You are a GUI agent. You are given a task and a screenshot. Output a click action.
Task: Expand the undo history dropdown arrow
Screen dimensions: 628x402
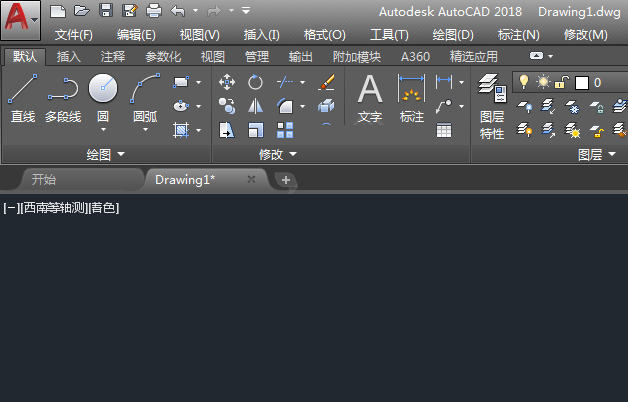pos(195,11)
